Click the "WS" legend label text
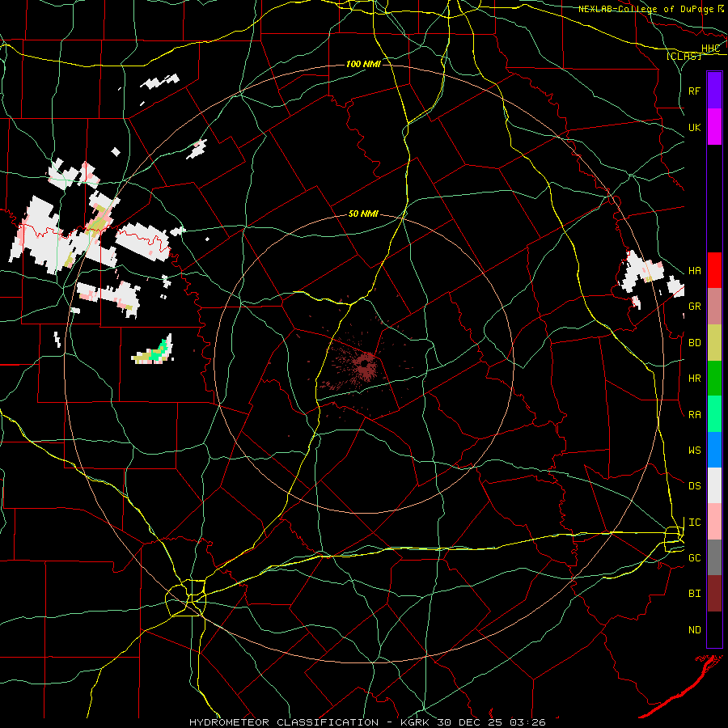The image size is (728, 728). point(694,451)
